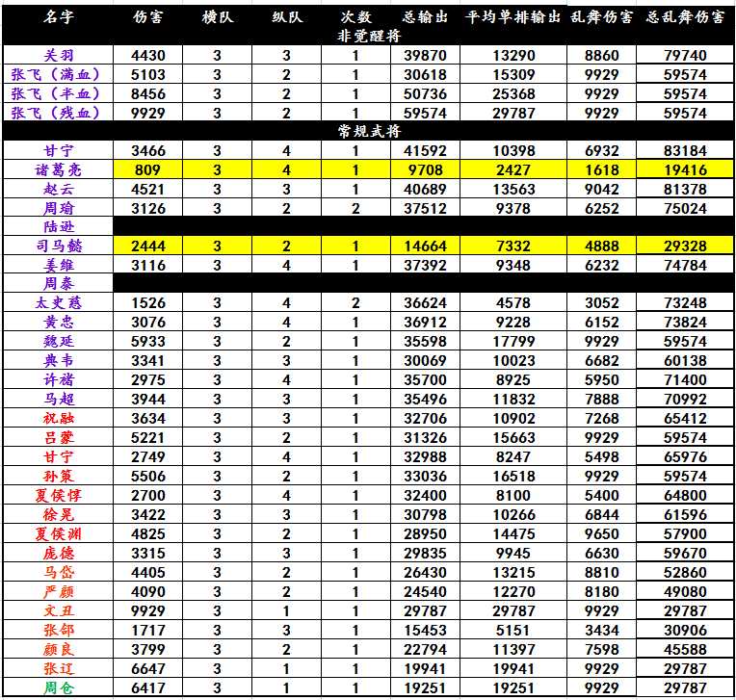
Task: Click the green 周仓 name cell
Action: 57,687
